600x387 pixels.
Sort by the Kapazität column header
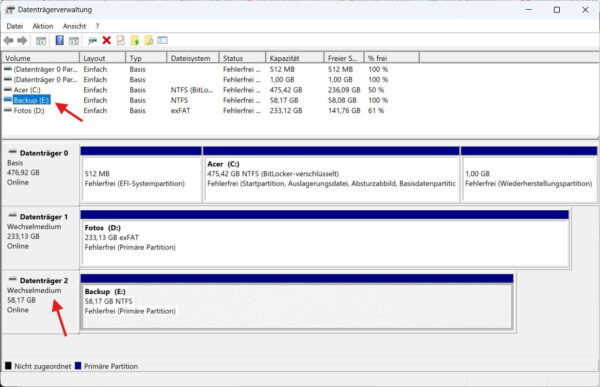(295, 58)
